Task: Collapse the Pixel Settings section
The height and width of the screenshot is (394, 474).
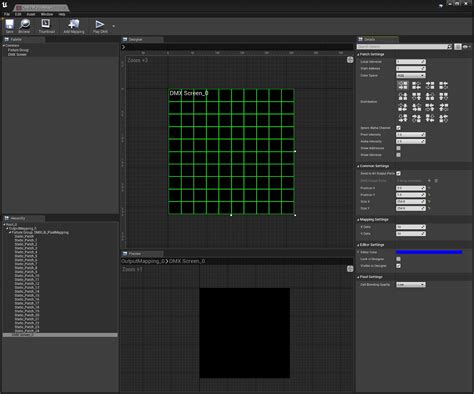Action: point(358,277)
